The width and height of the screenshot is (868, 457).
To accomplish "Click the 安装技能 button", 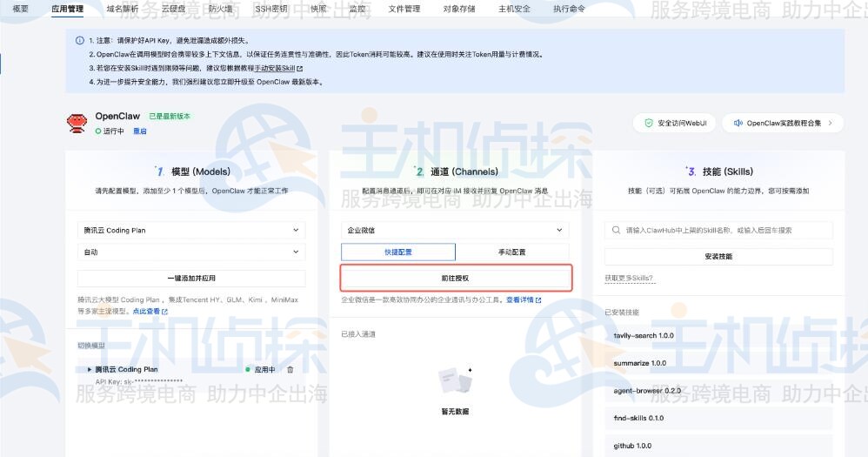I will 718,257.
